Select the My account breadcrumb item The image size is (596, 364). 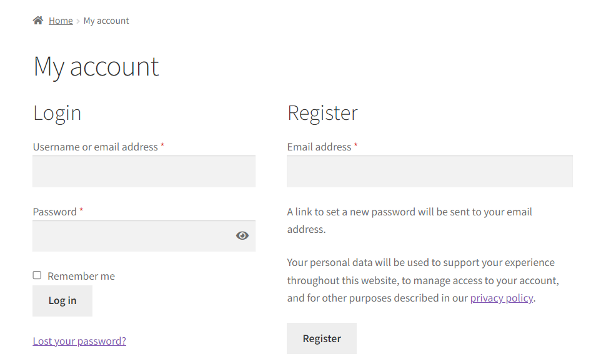[106, 21]
